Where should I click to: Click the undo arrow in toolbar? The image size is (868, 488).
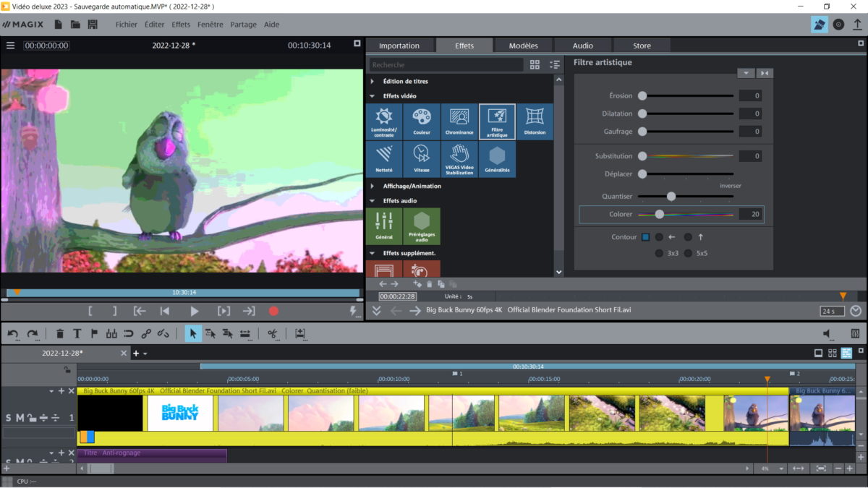point(13,333)
